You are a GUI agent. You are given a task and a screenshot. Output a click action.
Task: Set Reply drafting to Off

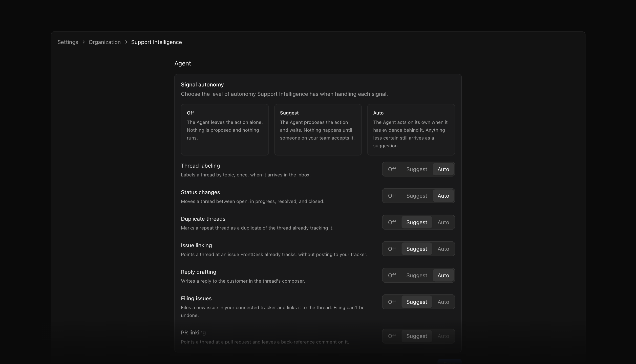pyautogui.click(x=392, y=275)
